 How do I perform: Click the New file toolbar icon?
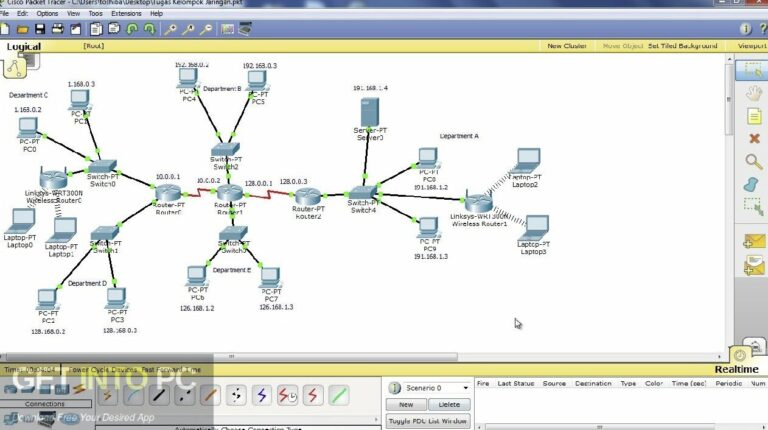tap(5, 29)
